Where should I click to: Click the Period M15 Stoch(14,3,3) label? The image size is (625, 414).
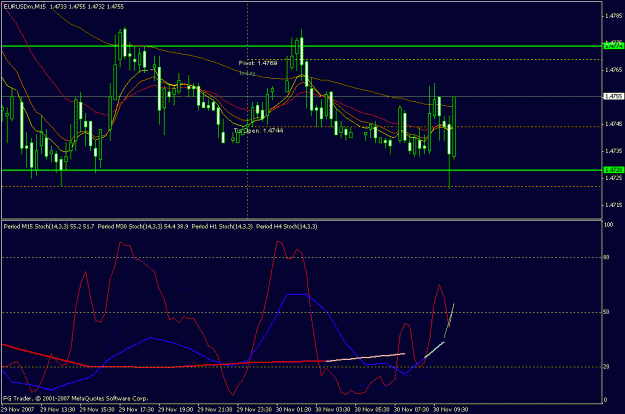point(36,226)
